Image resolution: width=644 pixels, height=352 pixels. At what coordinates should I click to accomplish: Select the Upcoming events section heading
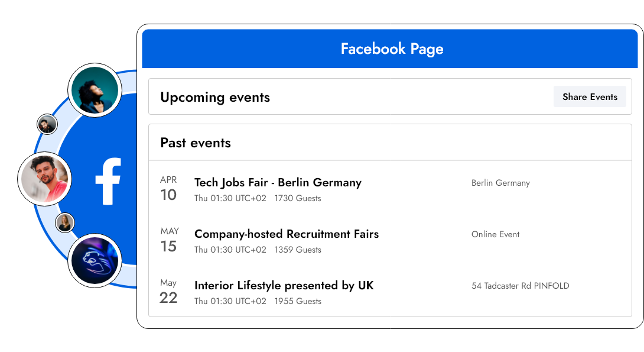point(215,97)
